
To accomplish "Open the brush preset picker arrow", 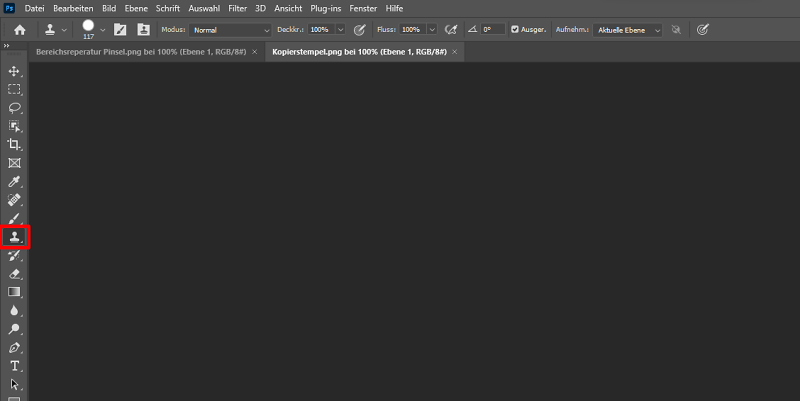I will coord(102,30).
